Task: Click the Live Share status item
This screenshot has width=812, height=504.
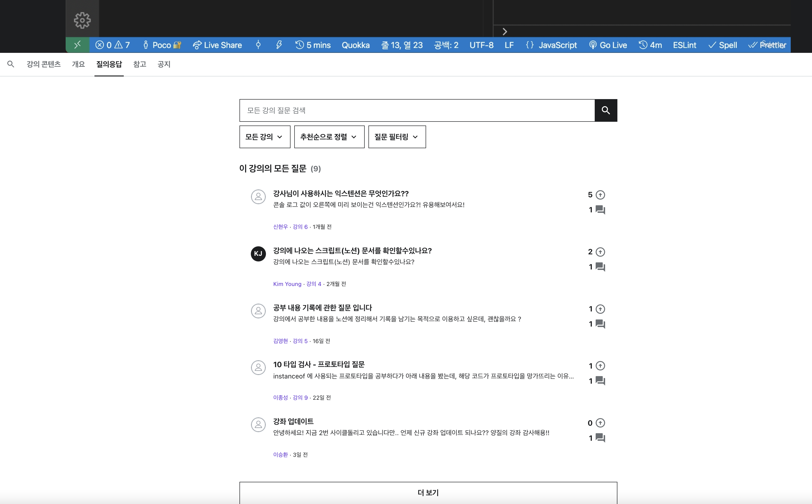Action: pos(217,45)
